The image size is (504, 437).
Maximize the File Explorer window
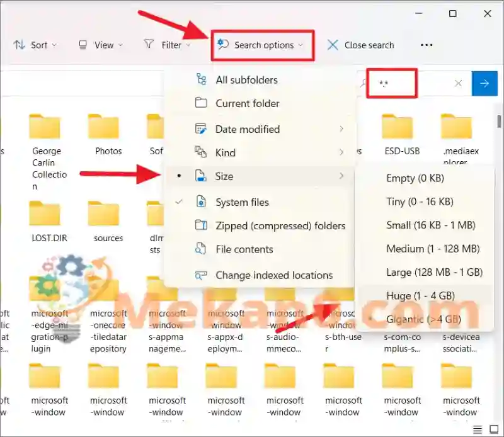pyautogui.click(x=452, y=13)
